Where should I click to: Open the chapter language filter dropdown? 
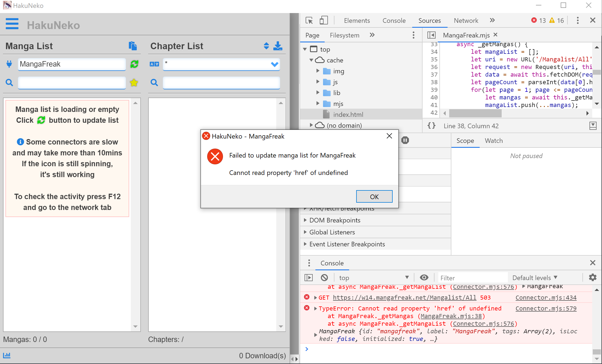274,64
